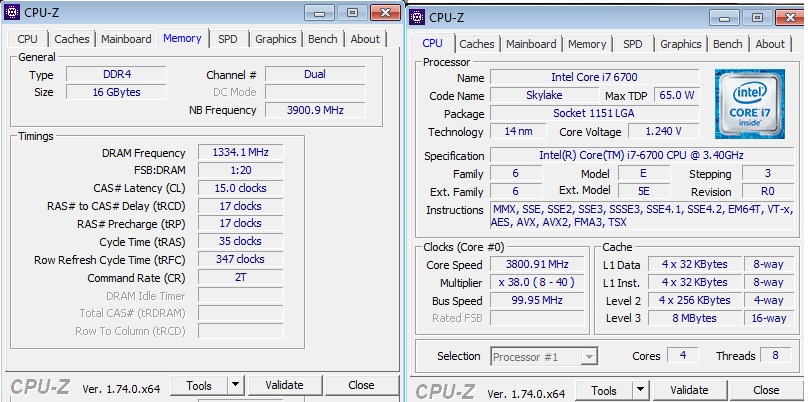
Task: Click Tools button in right window
Action: pos(604,391)
